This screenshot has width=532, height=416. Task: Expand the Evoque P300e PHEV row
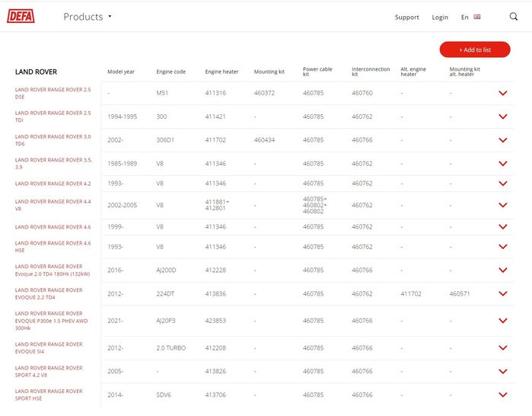[503, 321]
